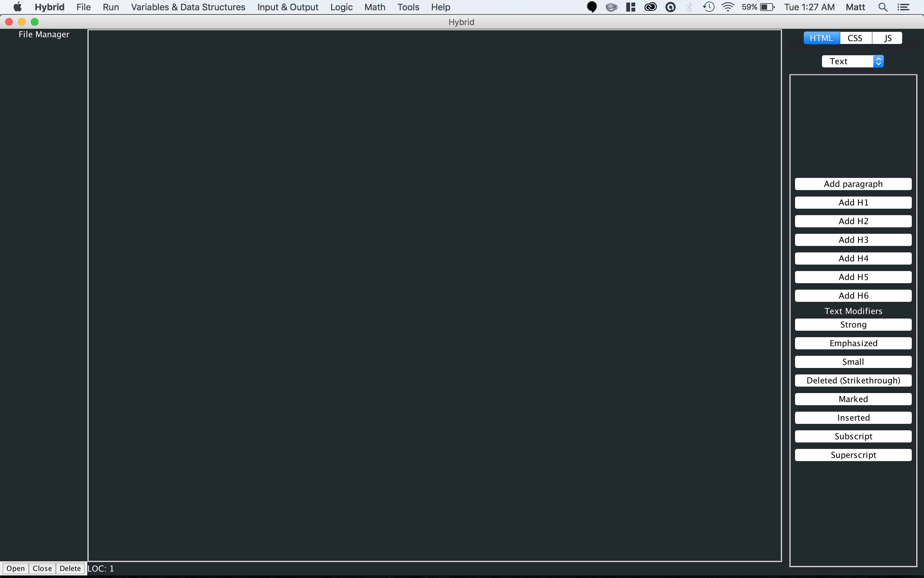Screen dimensions: 924x578
Task: Open the Math menu
Action: (374, 7)
